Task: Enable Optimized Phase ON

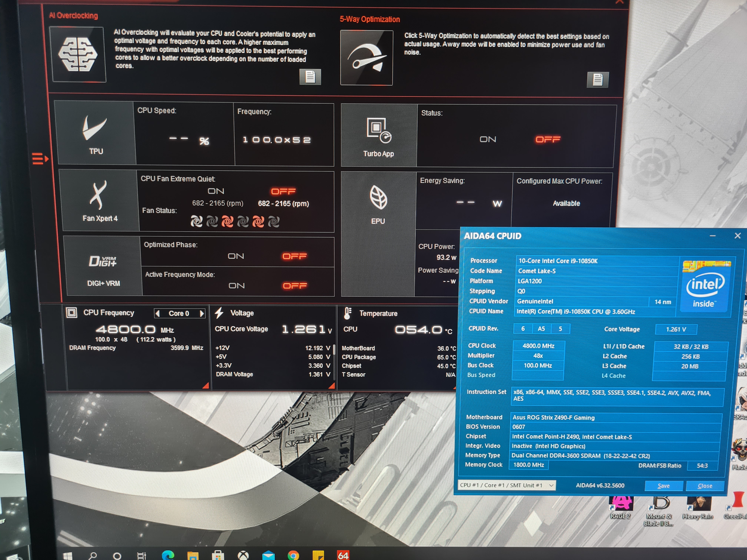Action: pos(236,256)
